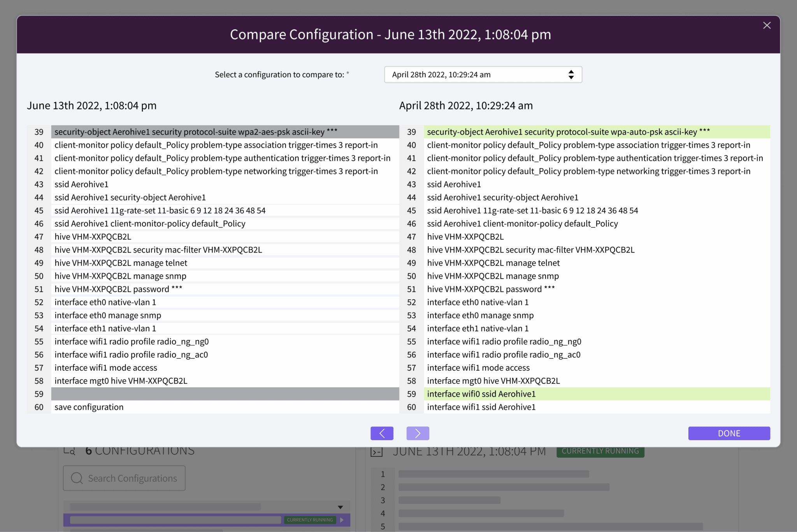Click the configurations list icon beside 6 CONFIGURATIONS
Viewport: 797px width, 532px height.
pyautogui.click(x=69, y=451)
